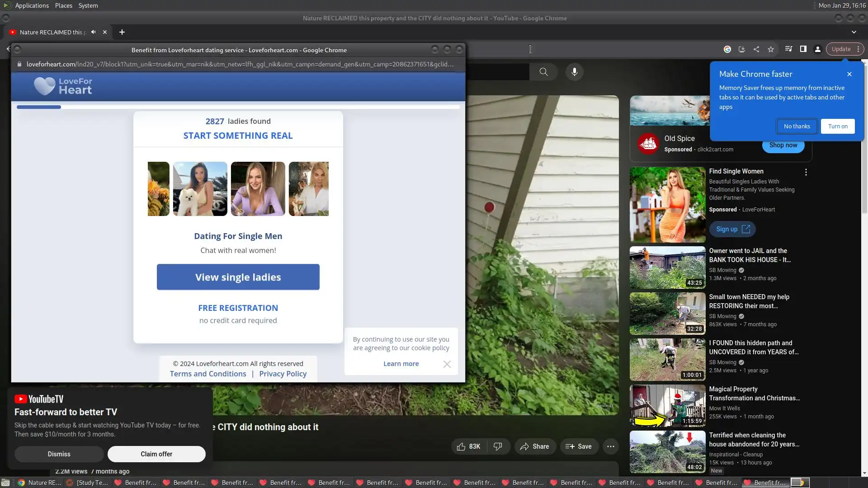Open the Chrome profile avatar icon
Image resolution: width=868 pixels, height=488 pixels.
coord(818,49)
